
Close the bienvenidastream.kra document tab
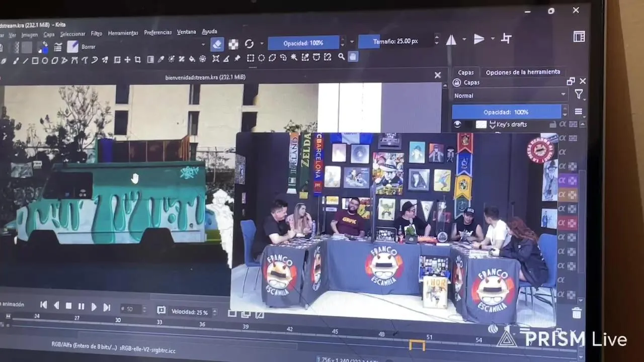point(438,75)
